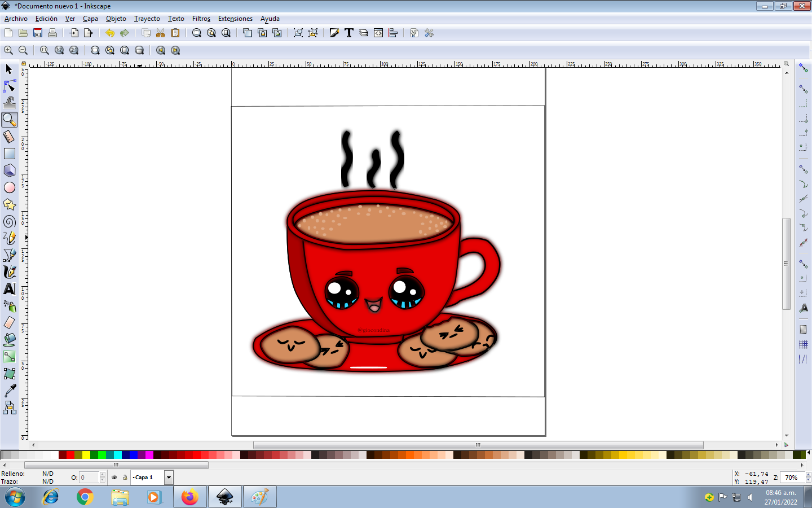Toggle global snapping at snap bar top
Screen dimensions: 812x508
(x=804, y=68)
